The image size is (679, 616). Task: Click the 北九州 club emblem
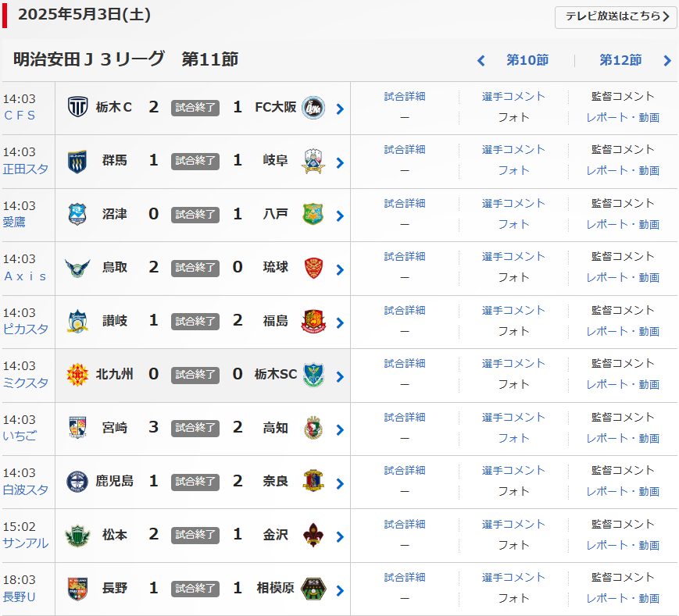click(x=77, y=374)
